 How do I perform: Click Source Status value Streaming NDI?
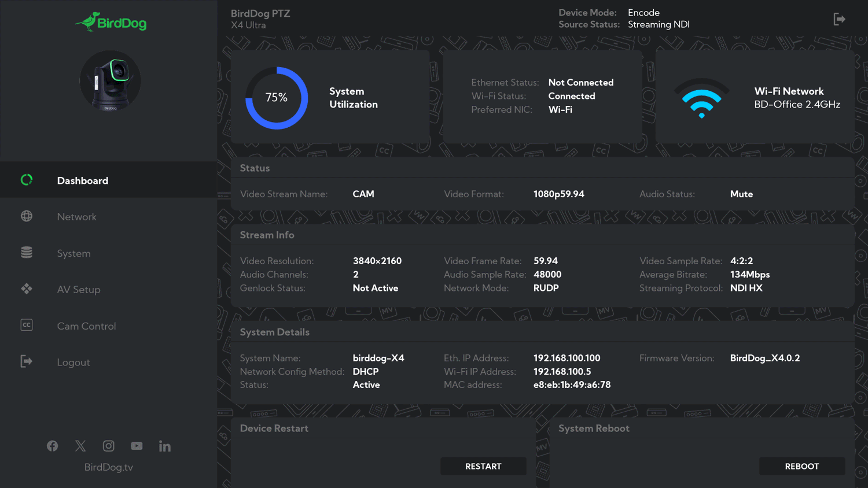(659, 24)
